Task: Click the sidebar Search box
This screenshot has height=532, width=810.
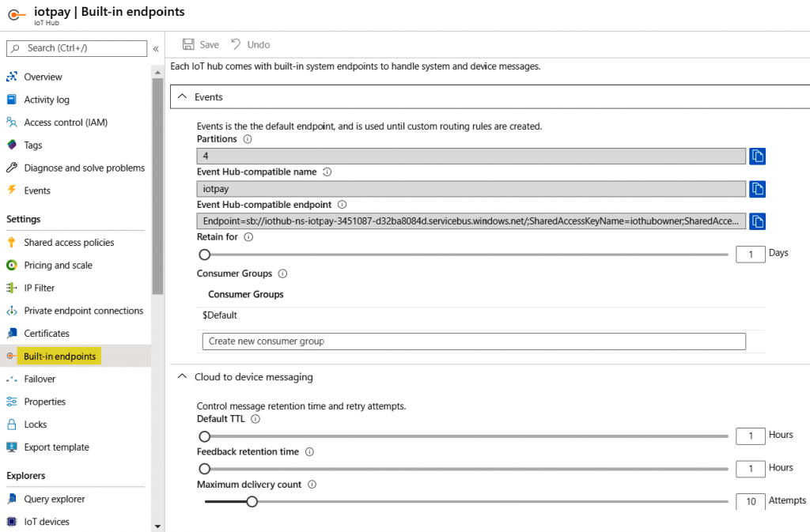Action: tap(77, 48)
